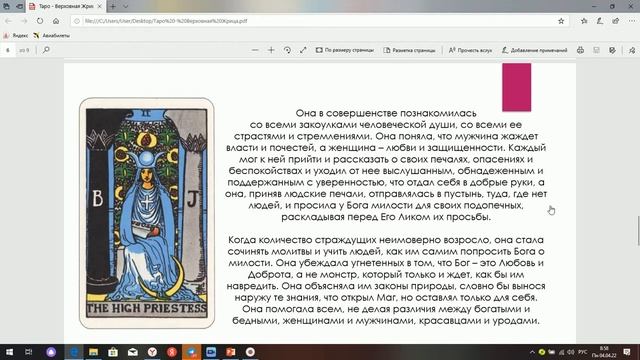Open the Яндекс bookmark
The image size is (640, 360).
click(x=16, y=36)
